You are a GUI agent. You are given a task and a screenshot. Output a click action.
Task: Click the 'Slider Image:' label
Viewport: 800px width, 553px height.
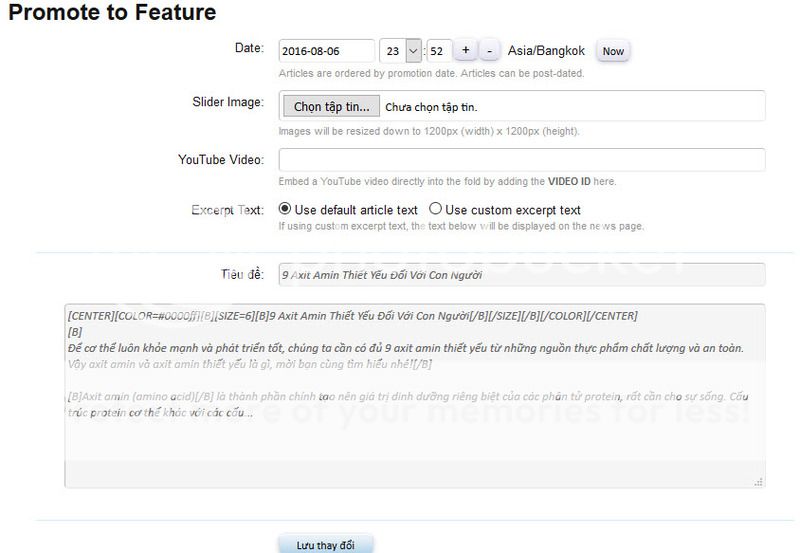(227, 102)
